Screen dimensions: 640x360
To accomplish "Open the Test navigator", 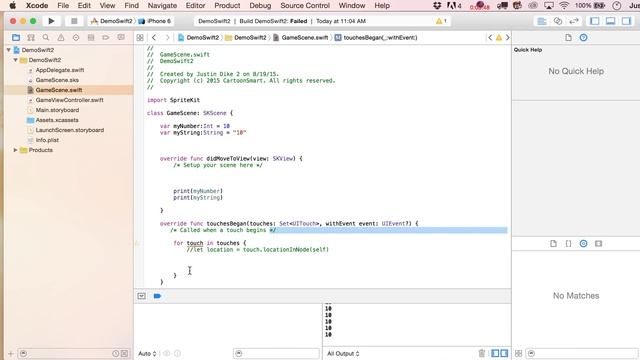I will pos(76,38).
